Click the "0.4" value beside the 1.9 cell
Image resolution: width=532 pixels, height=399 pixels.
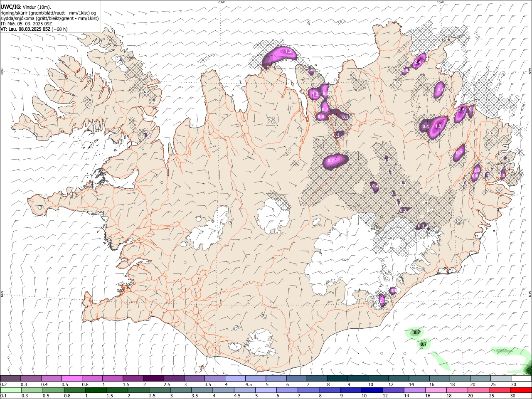coord(426,126)
